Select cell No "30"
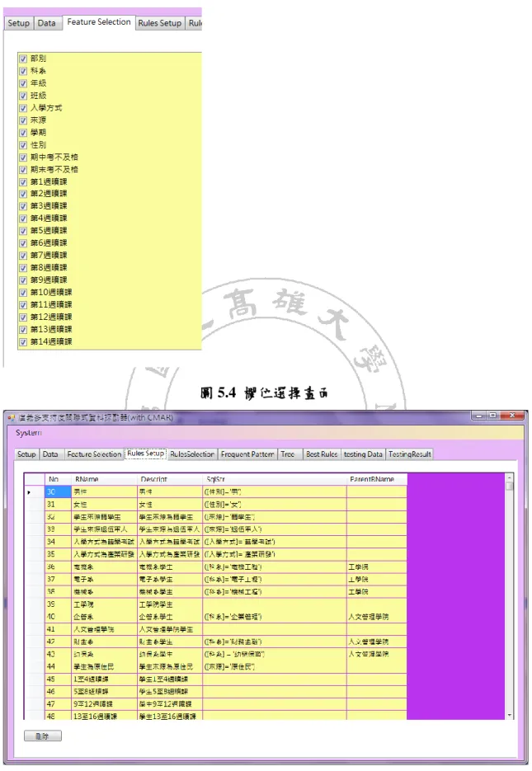Image resolution: width=532 pixels, height=771 pixels. 58,491
